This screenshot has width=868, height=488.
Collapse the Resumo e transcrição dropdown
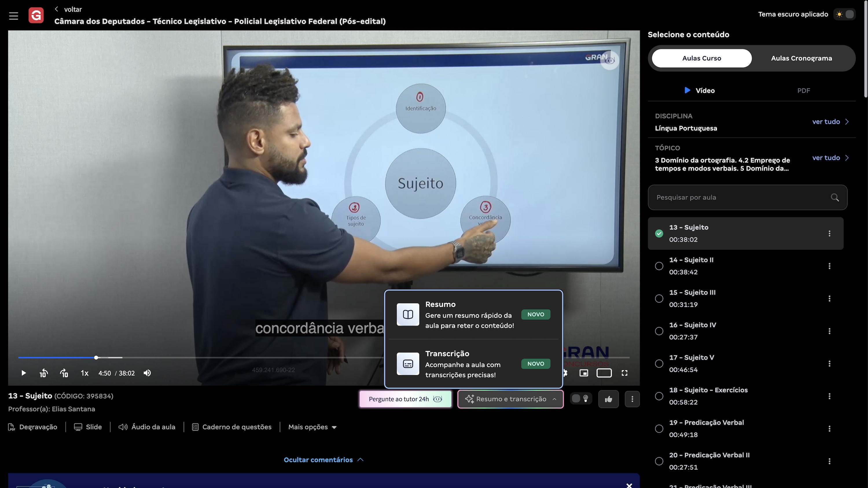[510, 399]
